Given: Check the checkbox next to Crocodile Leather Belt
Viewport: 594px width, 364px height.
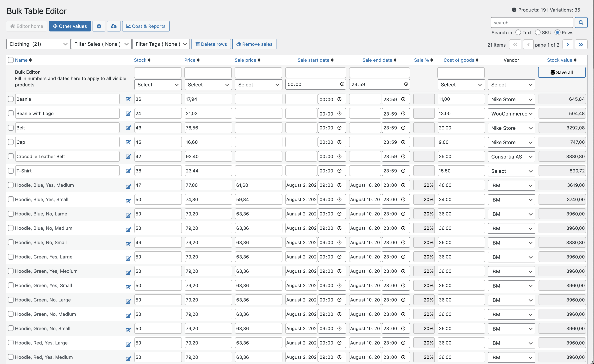Looking at the screenshot, I should point(11,156).
